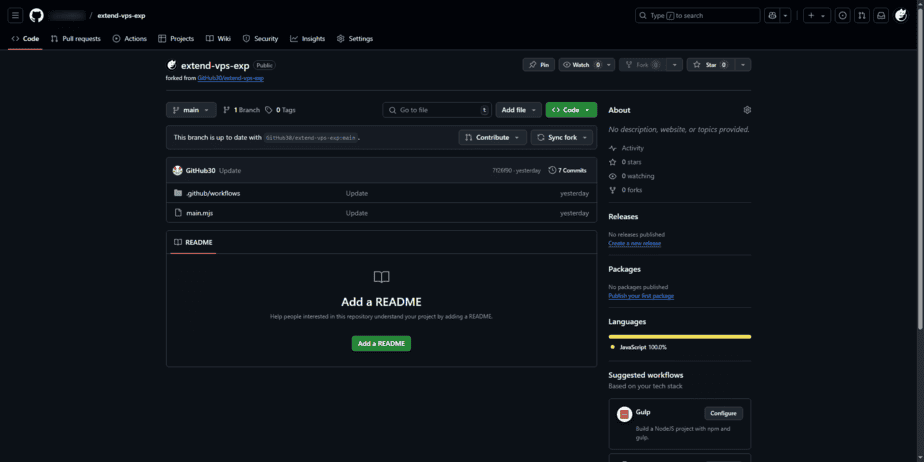Open the Releases heading link
The width and height of the screenshot is (924, 462).
click(x=623, y=217)
